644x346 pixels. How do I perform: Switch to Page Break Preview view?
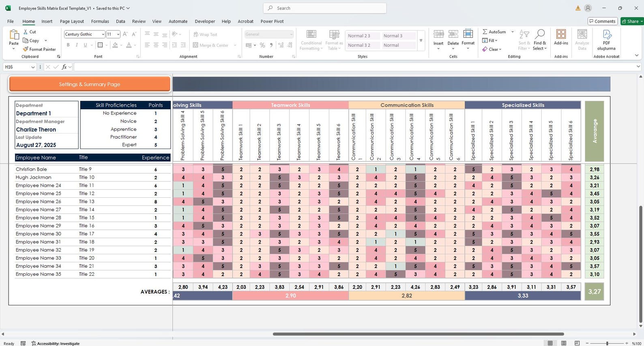click(577, 343)
